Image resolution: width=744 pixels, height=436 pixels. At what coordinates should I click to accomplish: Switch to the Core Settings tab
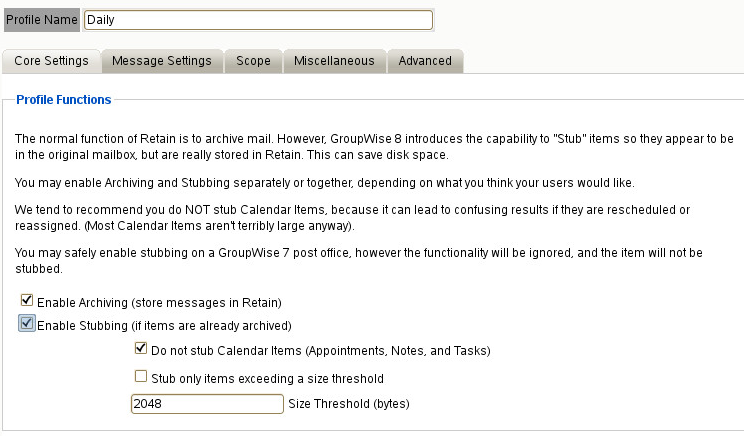tap(51, 61)
